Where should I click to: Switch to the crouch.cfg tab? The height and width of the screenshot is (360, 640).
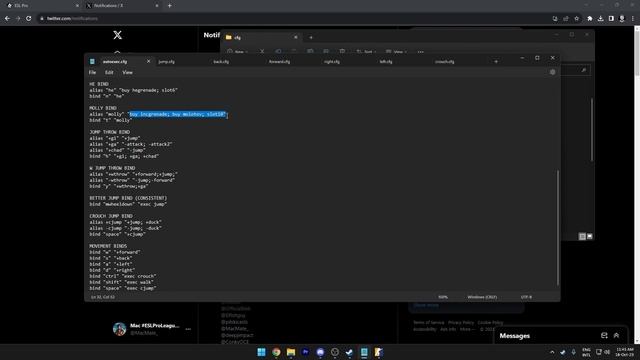point(444,62)
